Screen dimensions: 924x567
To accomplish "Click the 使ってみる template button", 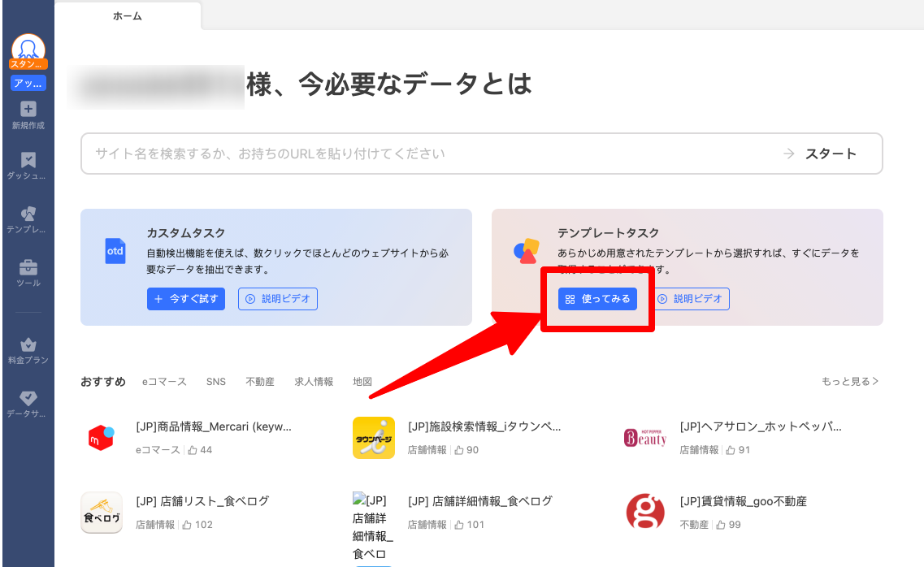I will point(597,299).
